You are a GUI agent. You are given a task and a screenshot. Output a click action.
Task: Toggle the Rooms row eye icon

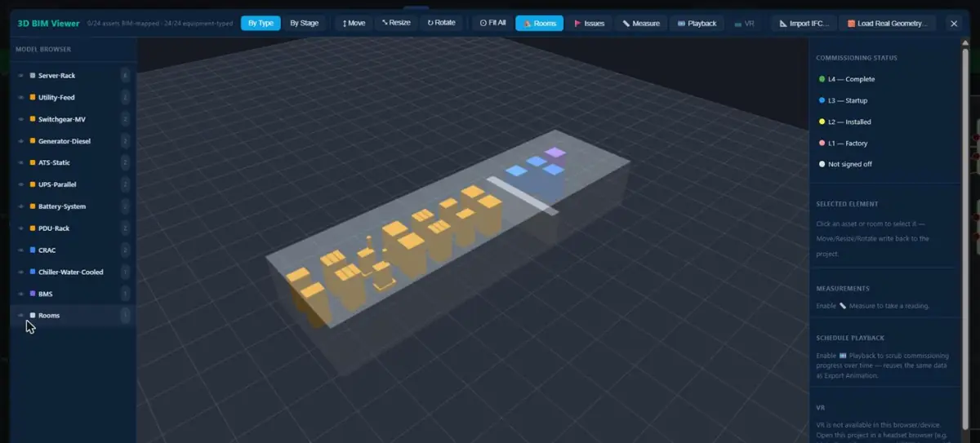(x=21, y=315)
